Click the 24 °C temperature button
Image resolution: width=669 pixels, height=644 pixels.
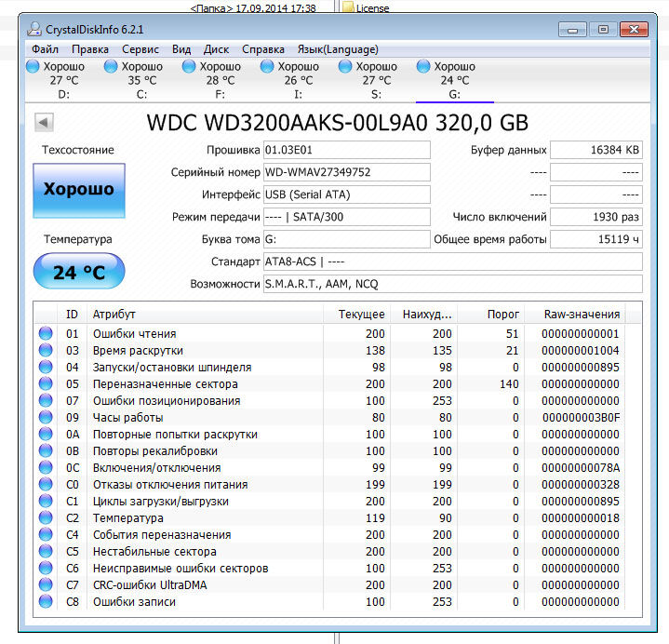(79, 271)
